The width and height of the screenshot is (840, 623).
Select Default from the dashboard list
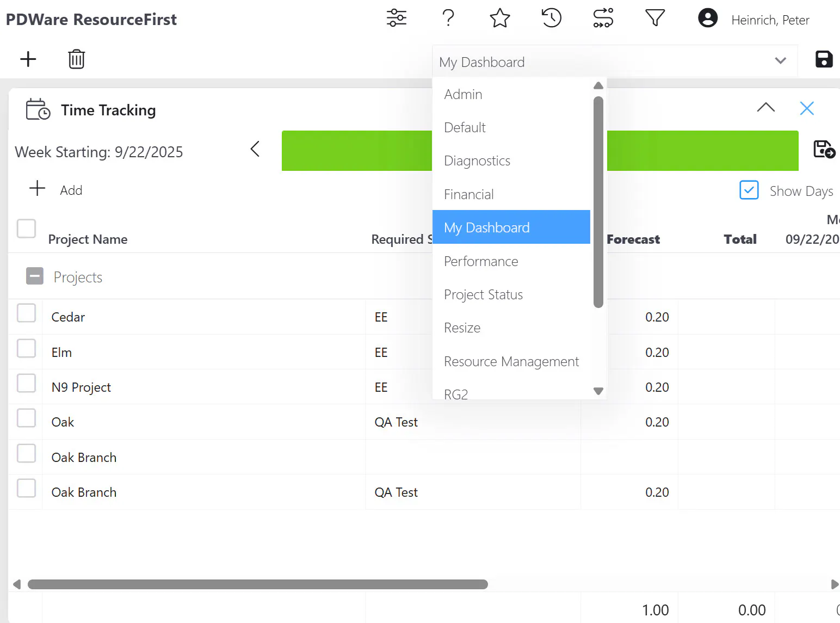[x=511, y=127]
